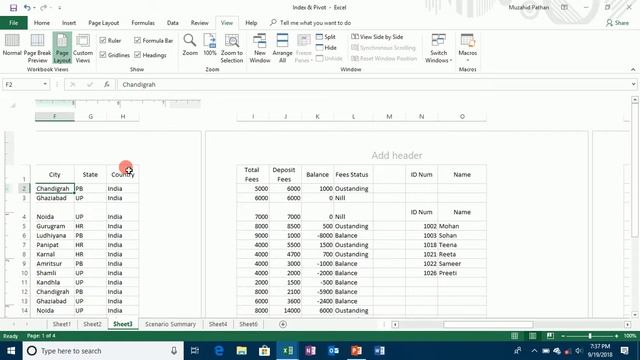The height and width of the screenshot is (360, 640).
Task: Toggle the Formula Bar checkbox
Action: tap(138, 40)
